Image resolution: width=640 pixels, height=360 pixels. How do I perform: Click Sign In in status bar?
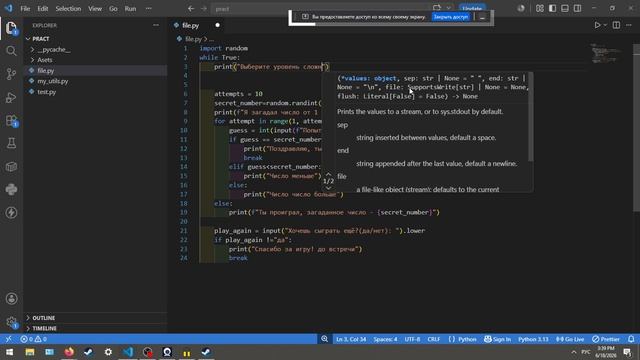click(x=498, y=339)
